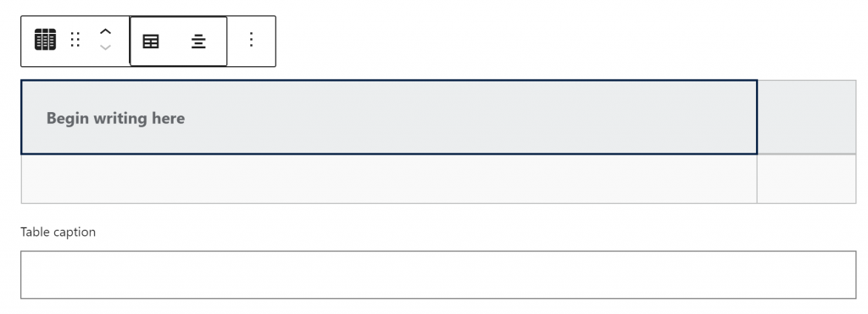This screenshot has height=314, width=868.
Task: Expand Table block transform options
Action: [x=45, y=40]
